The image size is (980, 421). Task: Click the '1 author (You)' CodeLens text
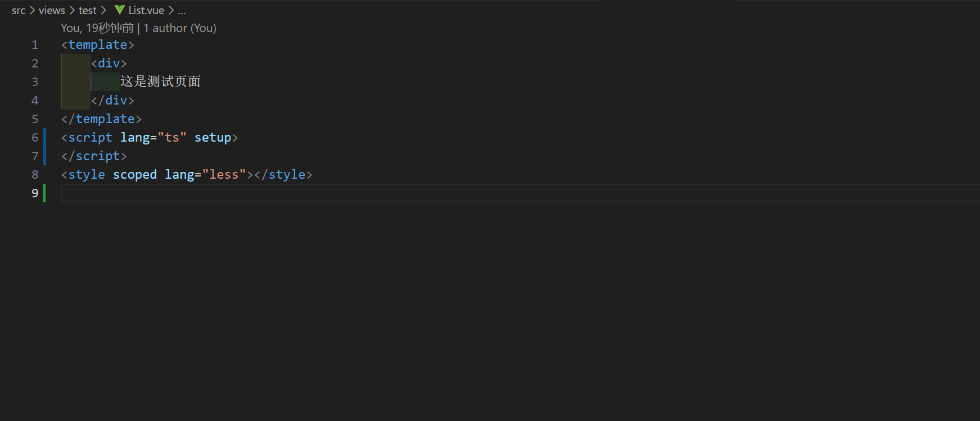coord(180,28)
